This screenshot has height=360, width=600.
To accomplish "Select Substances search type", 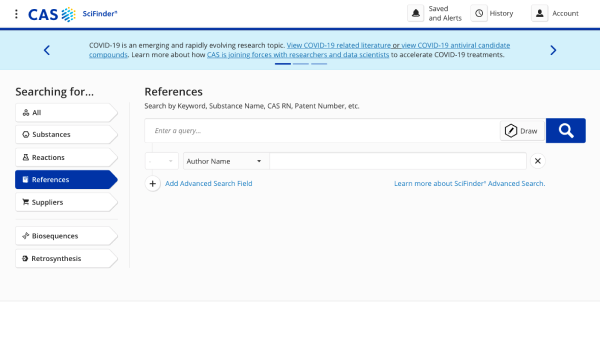I will pos(66,135).
